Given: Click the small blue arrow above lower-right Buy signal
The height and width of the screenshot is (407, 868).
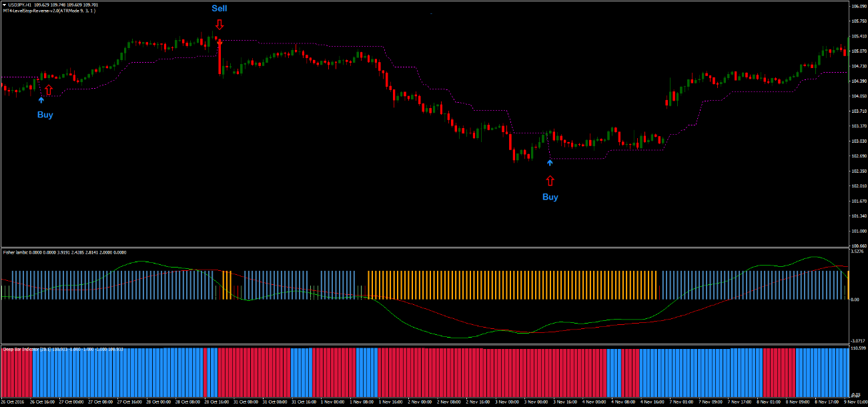Looking at the screenshot, I should coord(550,162).
